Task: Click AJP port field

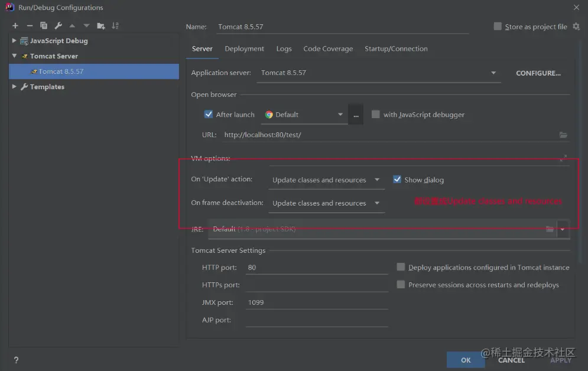Action: point(317,320)
